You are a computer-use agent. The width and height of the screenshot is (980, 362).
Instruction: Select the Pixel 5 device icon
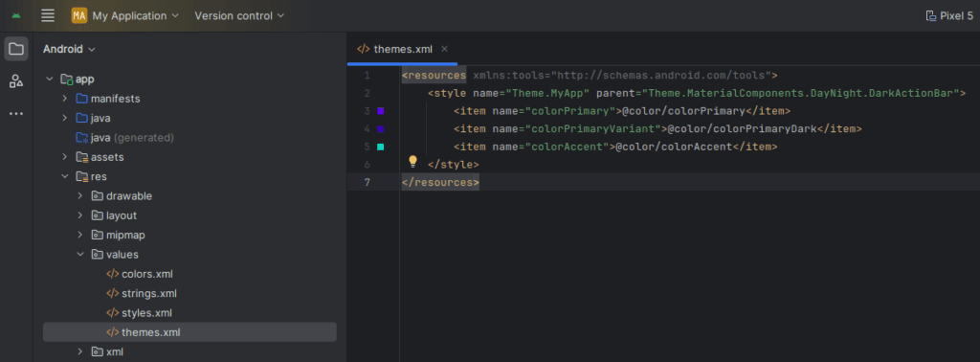point(930,15)
